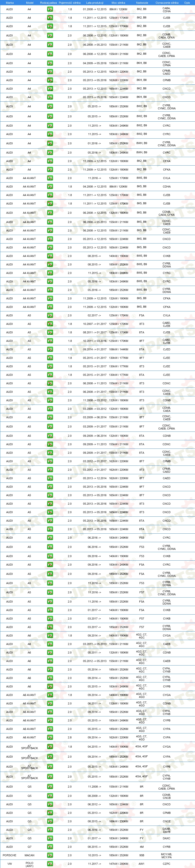Click the 02.2017 -> production years cell

94,315
